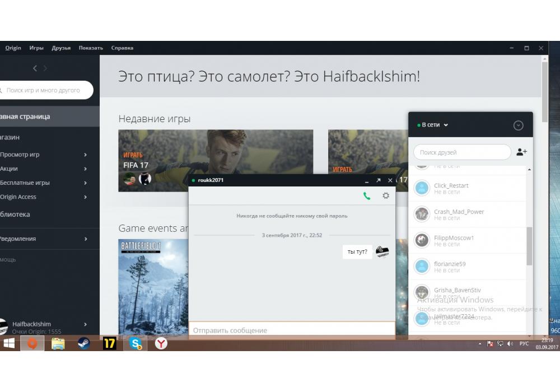The height and width of the screenshot is (392, 560).
Task: Pop out the roukk2071 chat window
Action: coord(378,180)
